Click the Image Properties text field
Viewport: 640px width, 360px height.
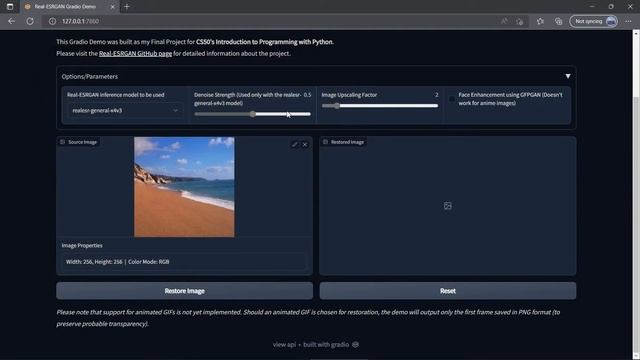(184, 262)
